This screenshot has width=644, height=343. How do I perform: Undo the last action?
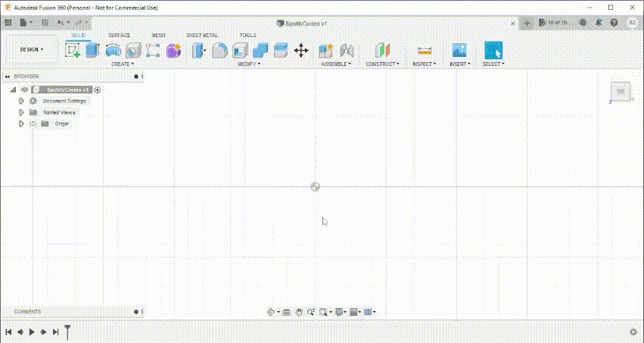point(61,23)
